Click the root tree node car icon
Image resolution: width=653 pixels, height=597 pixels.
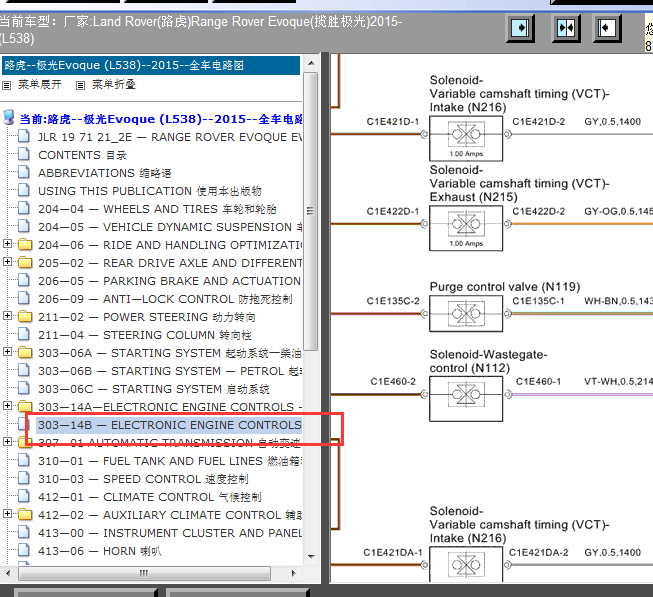pyautogui.click(x=9, y=118)
